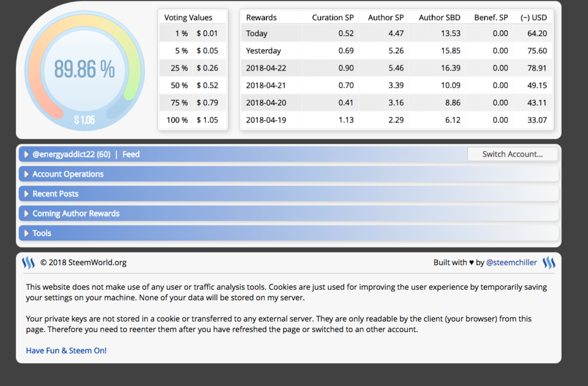Click the 33.07 USD value
Viewport: 588px width, 386px height.
(x=537, y=120)
